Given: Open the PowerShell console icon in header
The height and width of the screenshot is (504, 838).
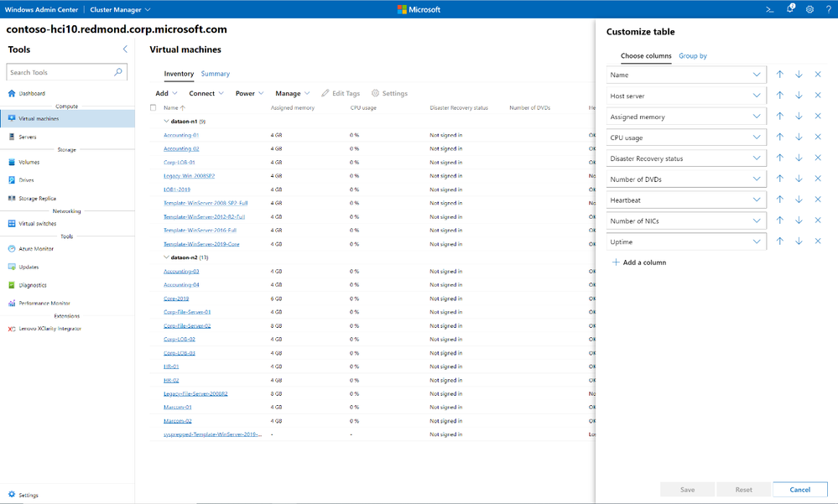Looking at the screenshot, I should (x=769, y=9).
